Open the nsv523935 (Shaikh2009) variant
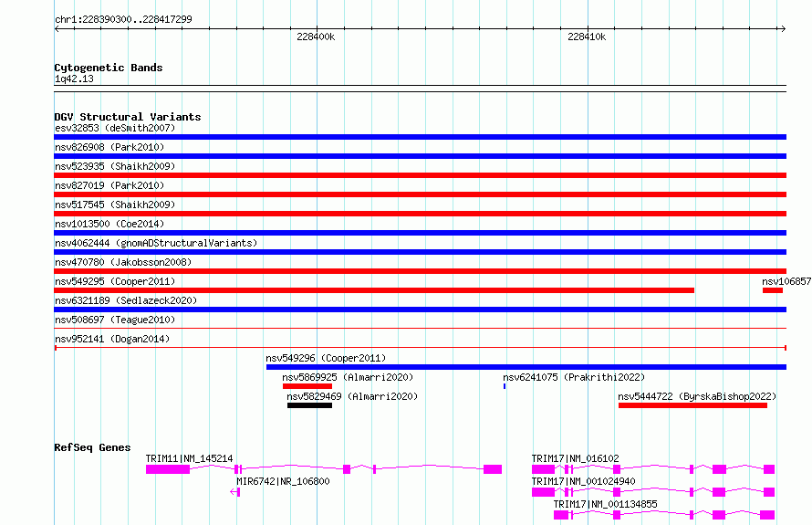Screen dimensions: 812x525 (x=420, y=175)
